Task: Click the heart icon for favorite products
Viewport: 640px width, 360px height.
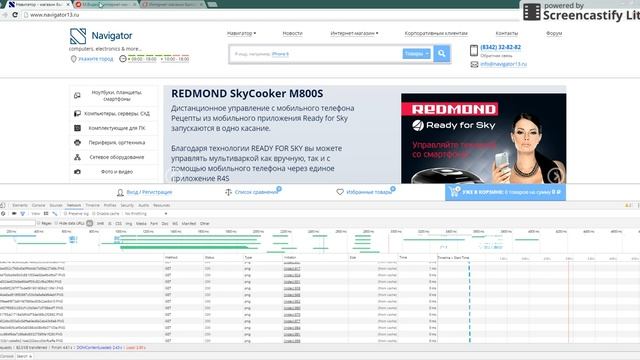Action: pos(340,192)
